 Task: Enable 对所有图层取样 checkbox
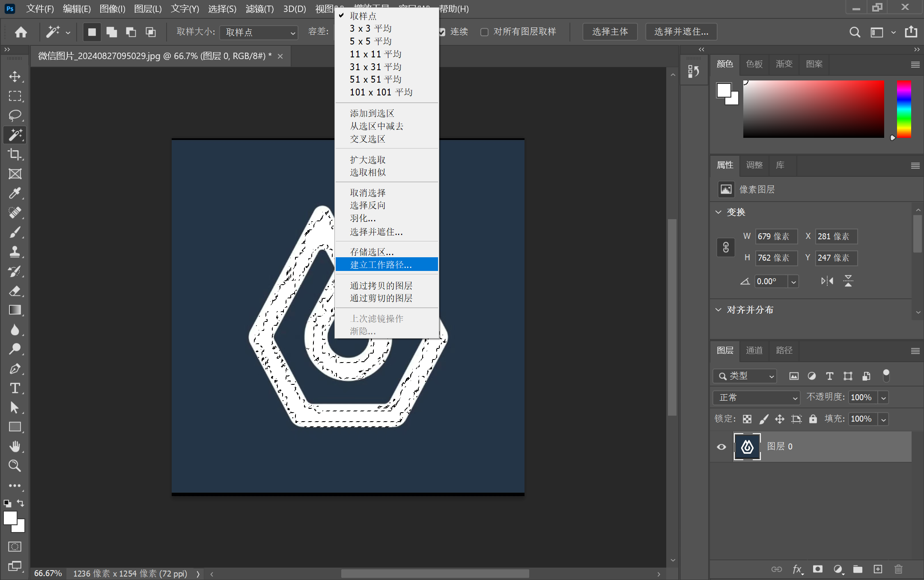484,32
